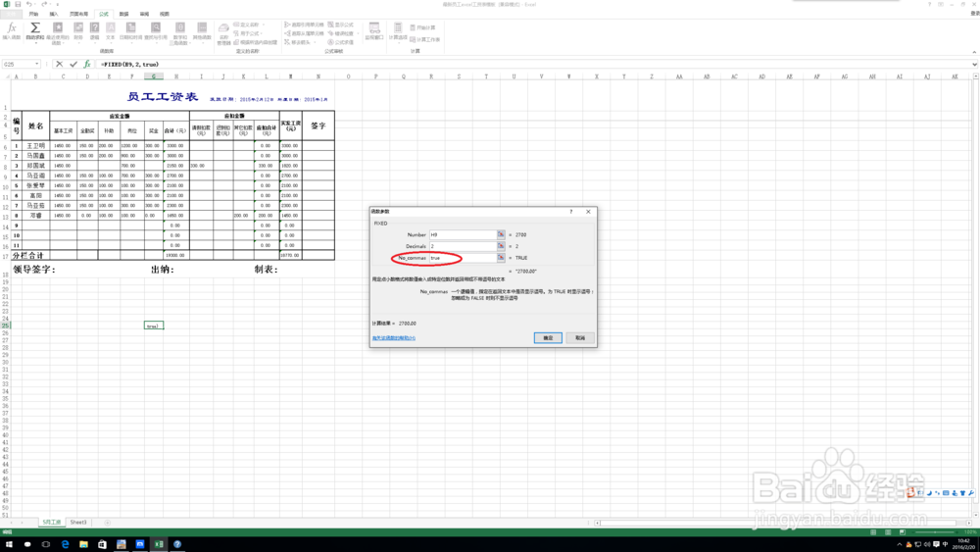Cancel formula entry with X icon
980x552 pixels.
pyautogui.click(x=60, y=64)
